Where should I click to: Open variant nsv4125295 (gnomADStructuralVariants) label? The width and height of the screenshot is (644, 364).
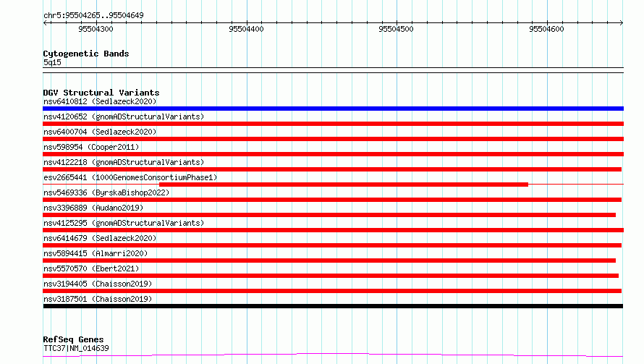click(x=124, y=223)
